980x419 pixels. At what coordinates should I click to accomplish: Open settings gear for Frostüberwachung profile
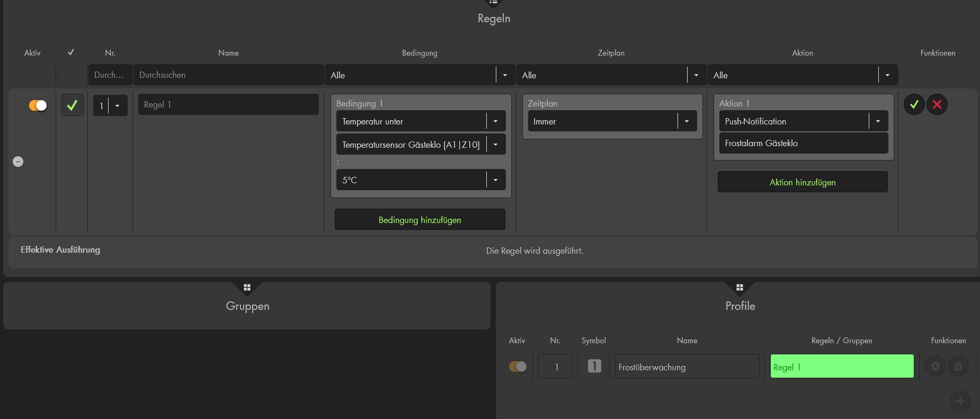936,366
